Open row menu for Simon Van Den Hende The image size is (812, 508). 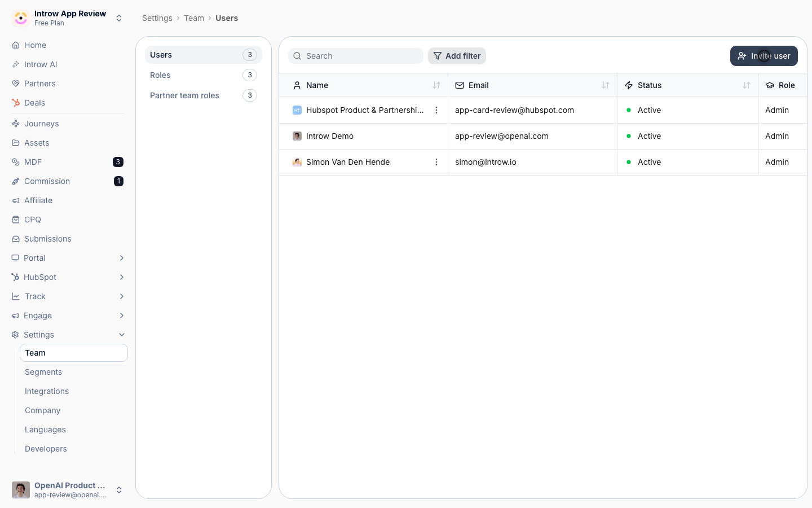pyautogui.click(x=436, y=162)
